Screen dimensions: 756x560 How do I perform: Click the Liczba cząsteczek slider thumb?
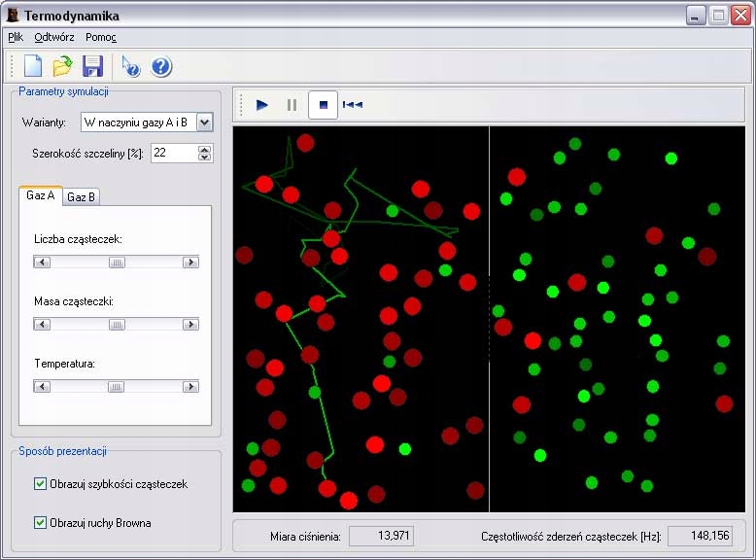click(x=117, y=262)
